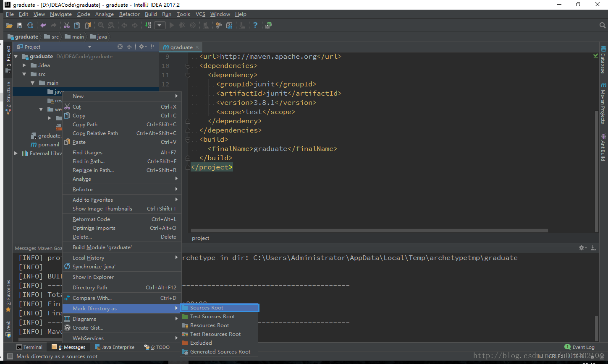Close the graduate editor tab
Screen dimensions: 608x364
click(x=197, y=47)
